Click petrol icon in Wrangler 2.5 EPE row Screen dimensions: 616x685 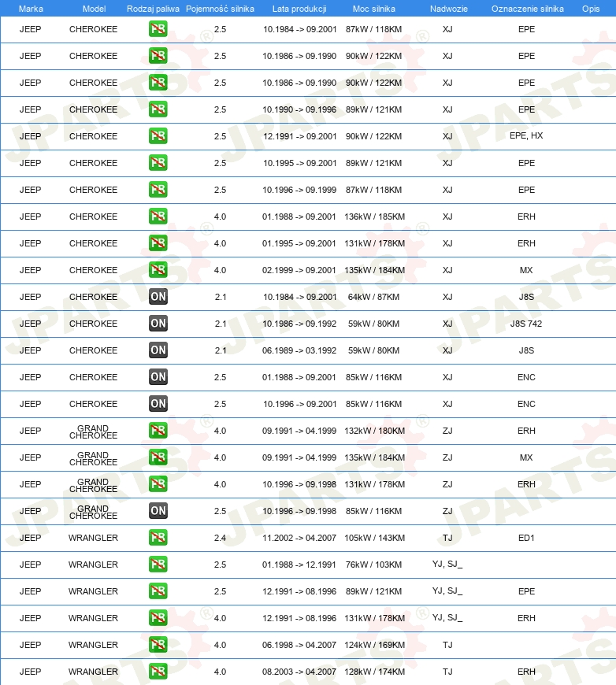[158, 591]
